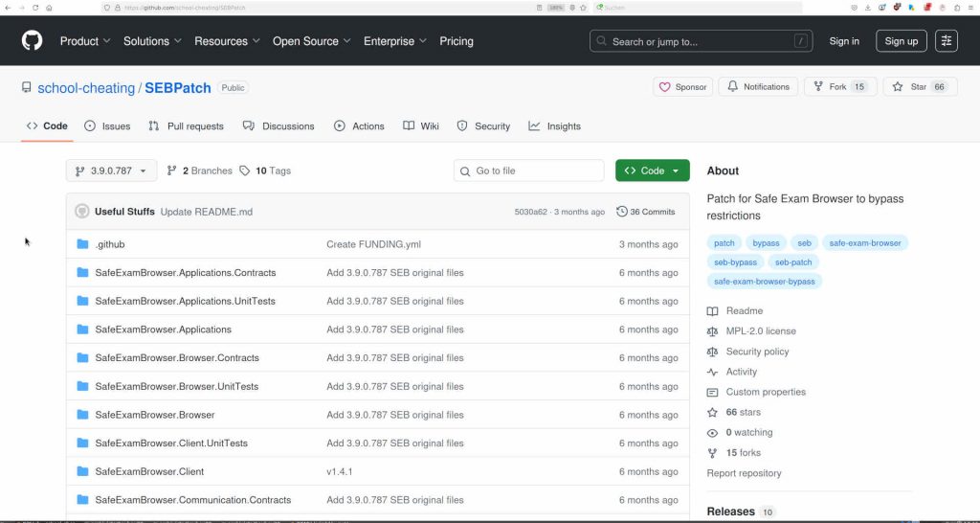Open the green Code dropdown button
This screenshot has height=523, width=980.
[653, 171]
